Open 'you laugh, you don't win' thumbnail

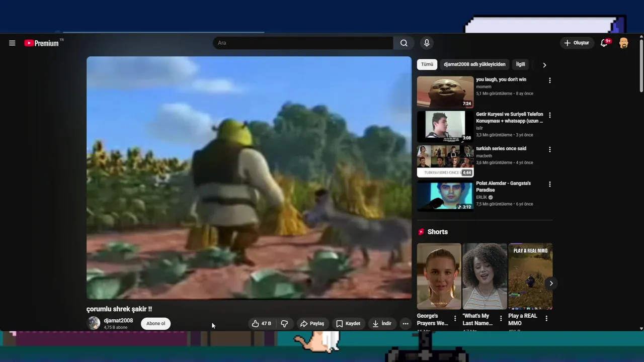click(445, 93)
